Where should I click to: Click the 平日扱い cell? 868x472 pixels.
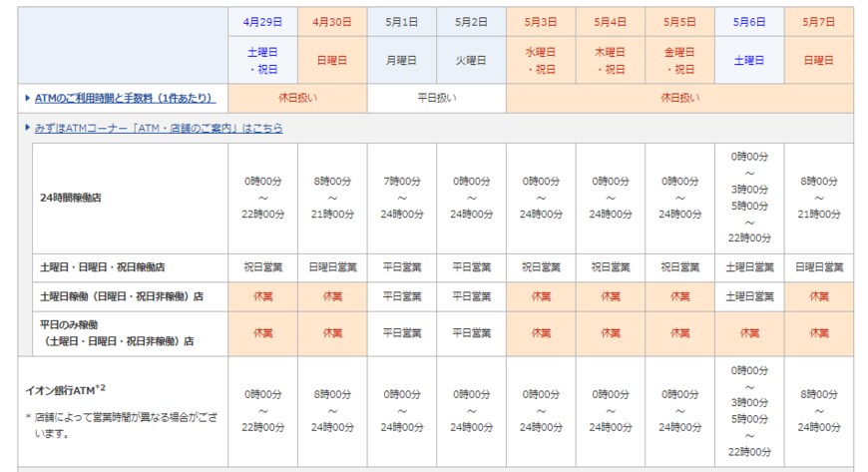(x=436, y=98)
